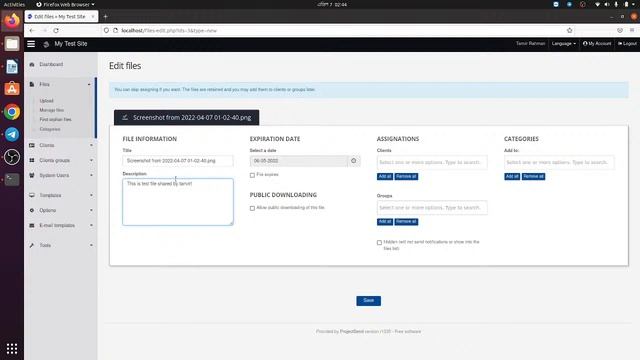Open the expiration date picker clock icon

point(353,161)
